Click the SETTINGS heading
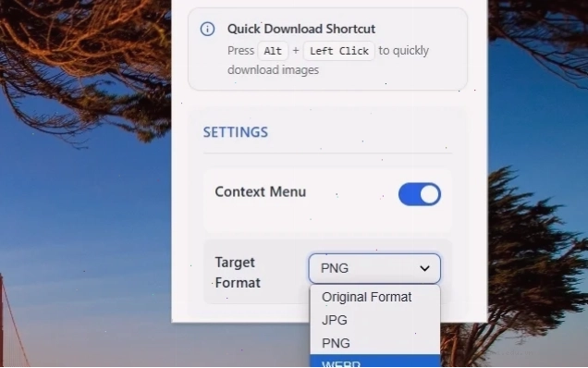The image size is (588, 368). pyautogui.click(x=236, y=132)
